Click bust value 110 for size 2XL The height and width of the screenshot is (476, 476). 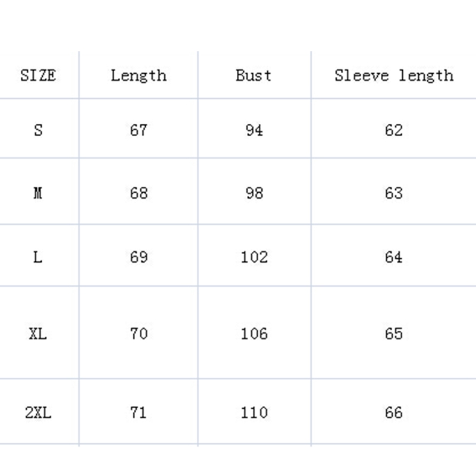coord(253,412)
